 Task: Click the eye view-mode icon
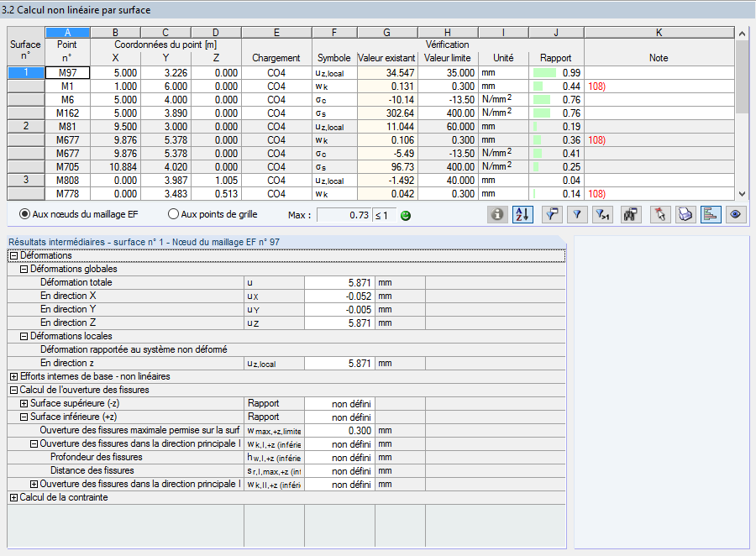tap(736, 214)
